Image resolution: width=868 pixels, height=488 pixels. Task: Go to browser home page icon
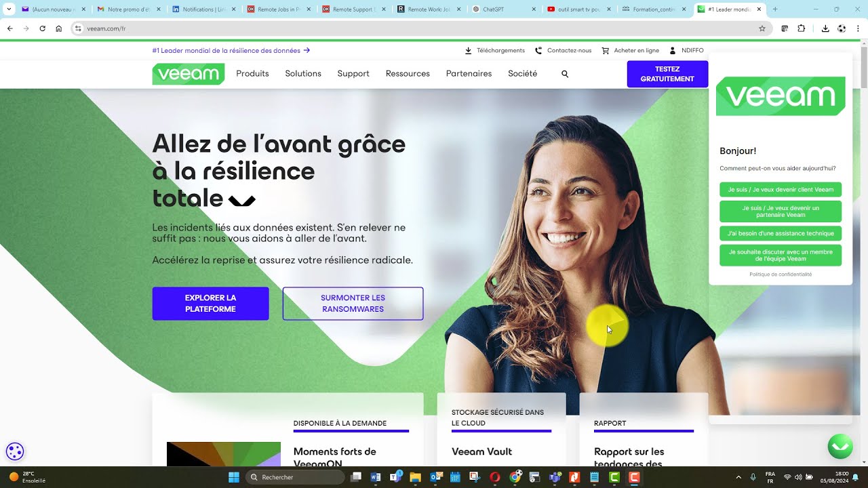[x=58, y=28]
